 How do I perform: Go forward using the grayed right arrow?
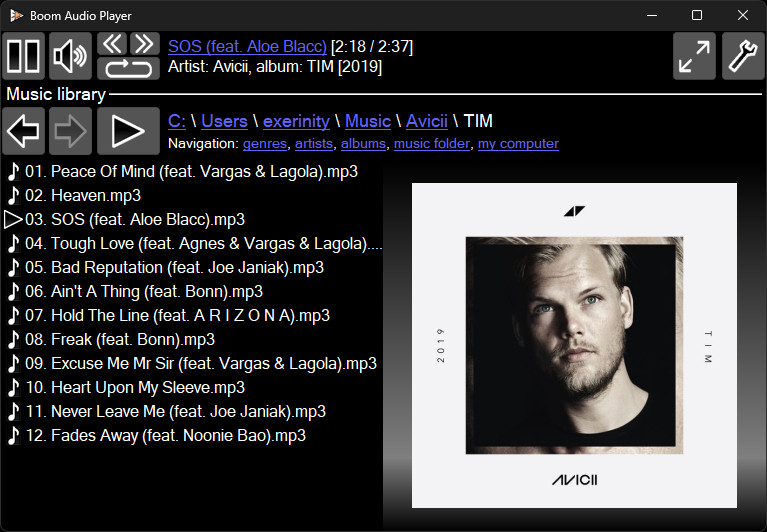click(x=70, y=131)
